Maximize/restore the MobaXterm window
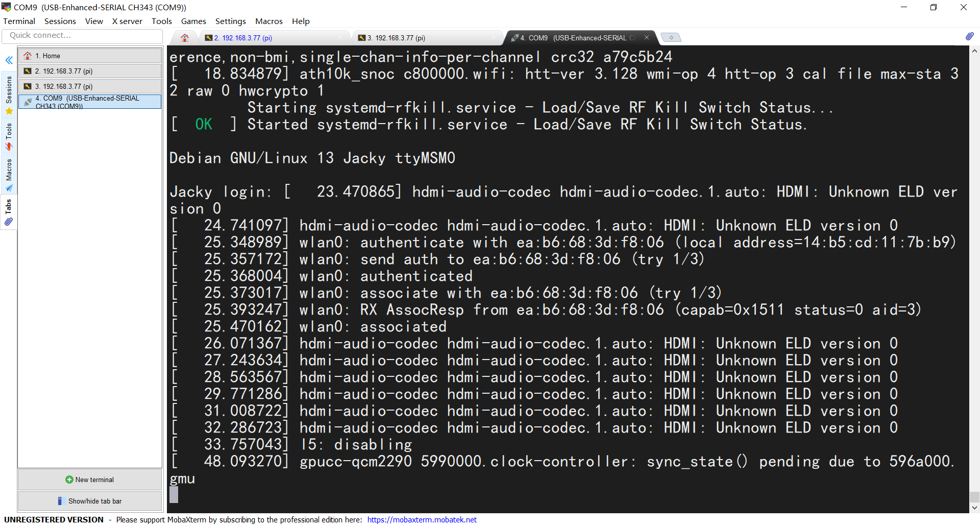The width and height of the screenshot is (980, 526). point(934,7)
